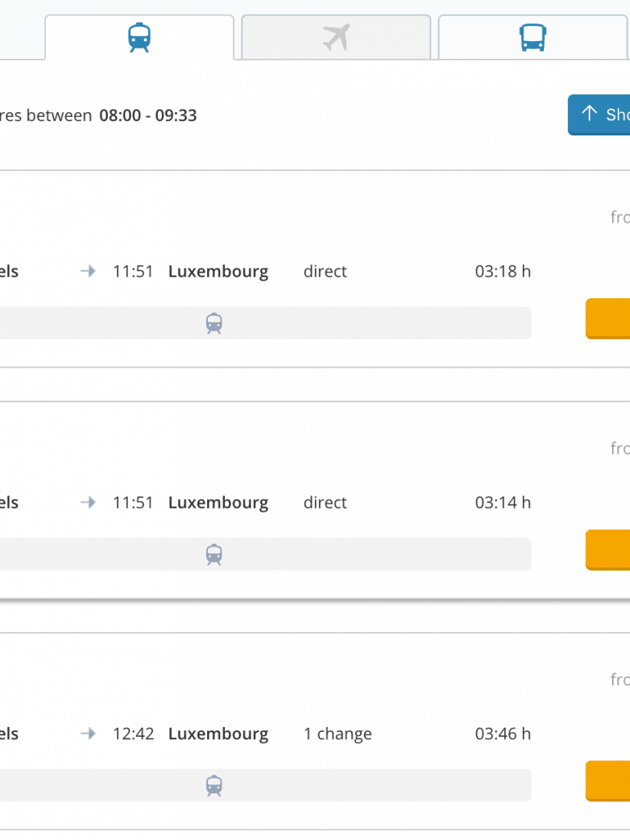Image resolution: width=630 pixels, height=840 pixels.
Task: Click the 08:00 - 09:33 departure range
Action: [148, 115]
